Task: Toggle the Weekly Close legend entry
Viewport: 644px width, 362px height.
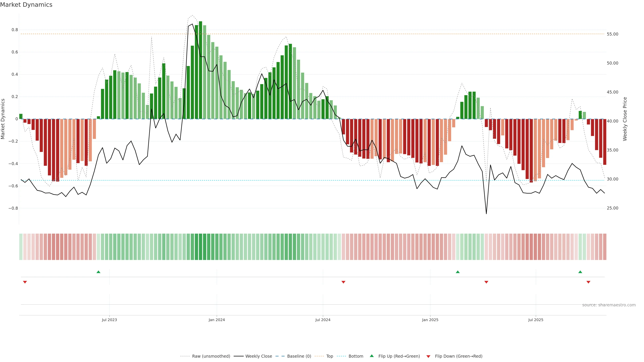Action: tap(258, 356)
